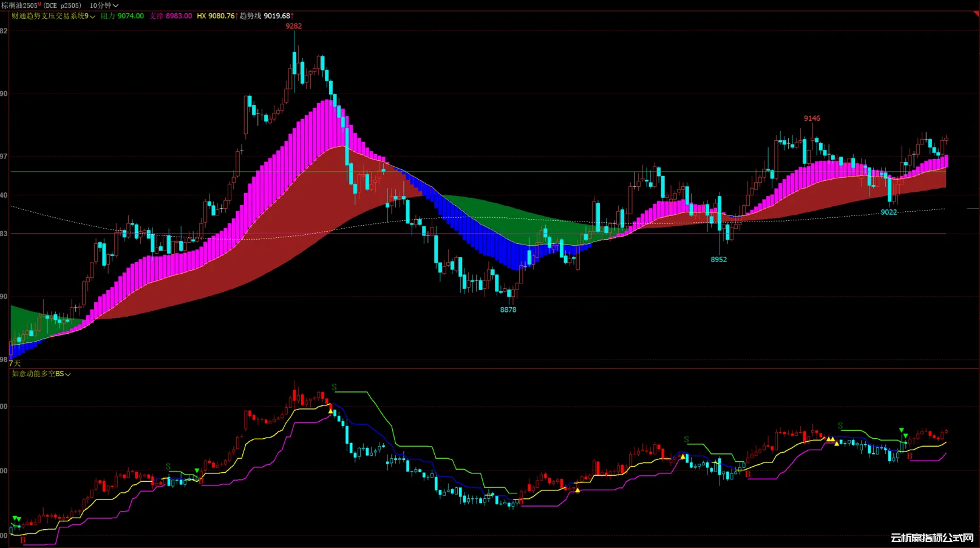This screenshot has width=980, height=548.
Task: Click the 8952 low price label
Action: pos(718,259)
